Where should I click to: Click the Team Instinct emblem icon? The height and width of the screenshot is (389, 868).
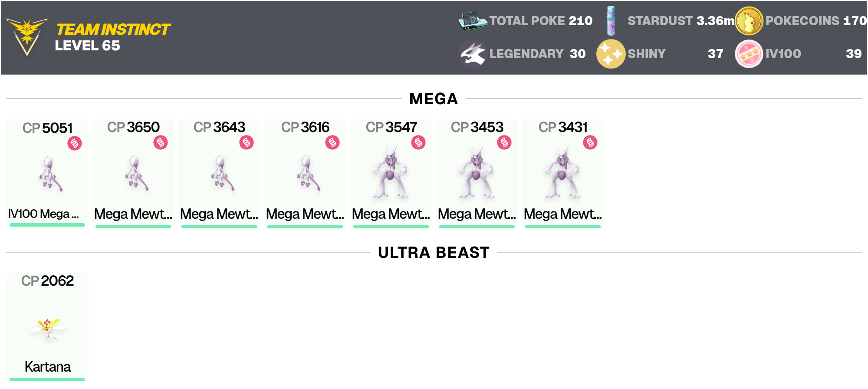click(27, 37)
